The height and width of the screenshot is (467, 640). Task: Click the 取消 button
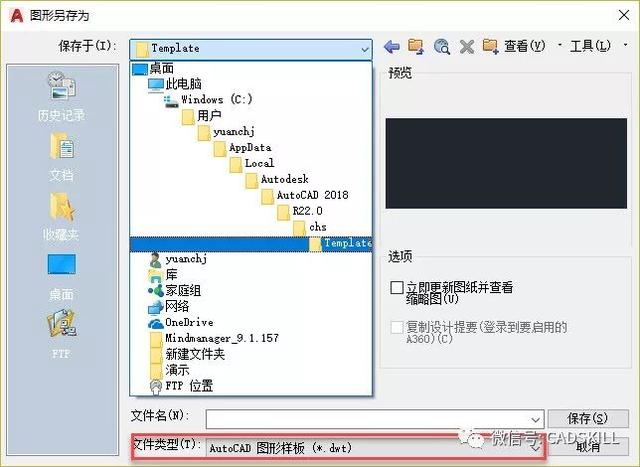(588, 447)
